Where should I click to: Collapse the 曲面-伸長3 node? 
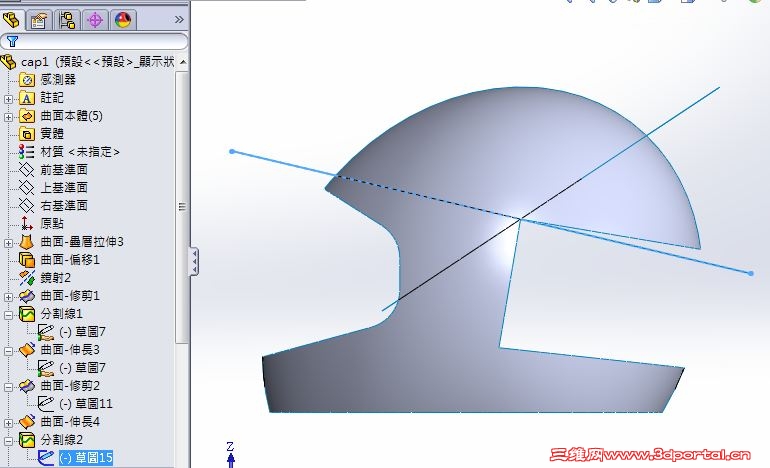(x=8, y=351)
